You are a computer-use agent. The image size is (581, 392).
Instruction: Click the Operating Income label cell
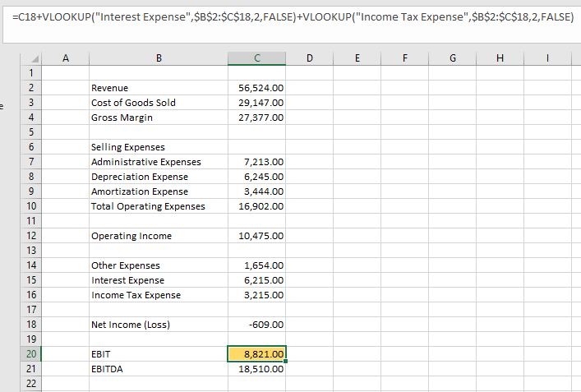159,236
